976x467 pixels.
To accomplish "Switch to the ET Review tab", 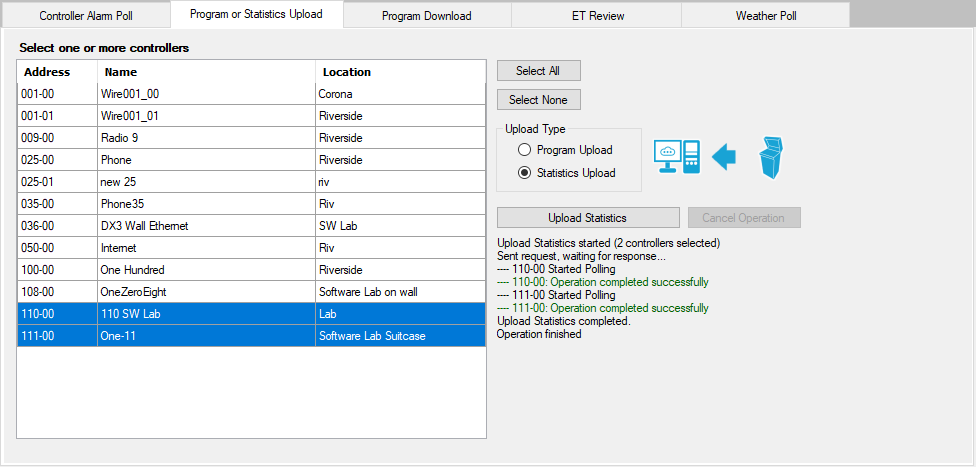I will (x=598, y=16).
